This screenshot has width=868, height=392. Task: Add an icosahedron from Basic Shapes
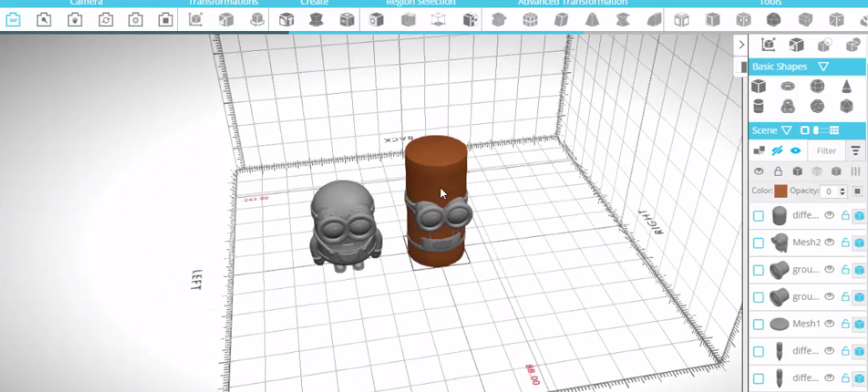pos(847,106)
